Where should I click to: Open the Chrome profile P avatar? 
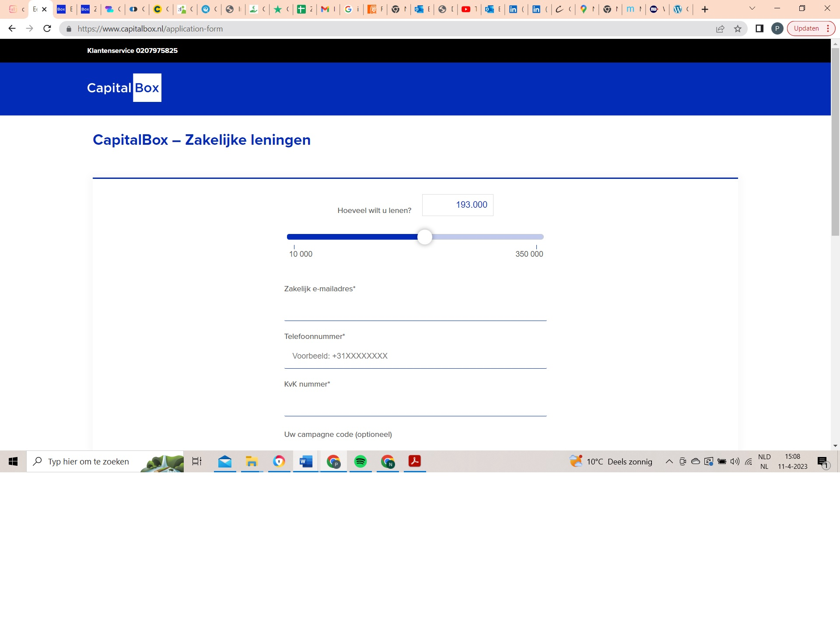[777, 28]
